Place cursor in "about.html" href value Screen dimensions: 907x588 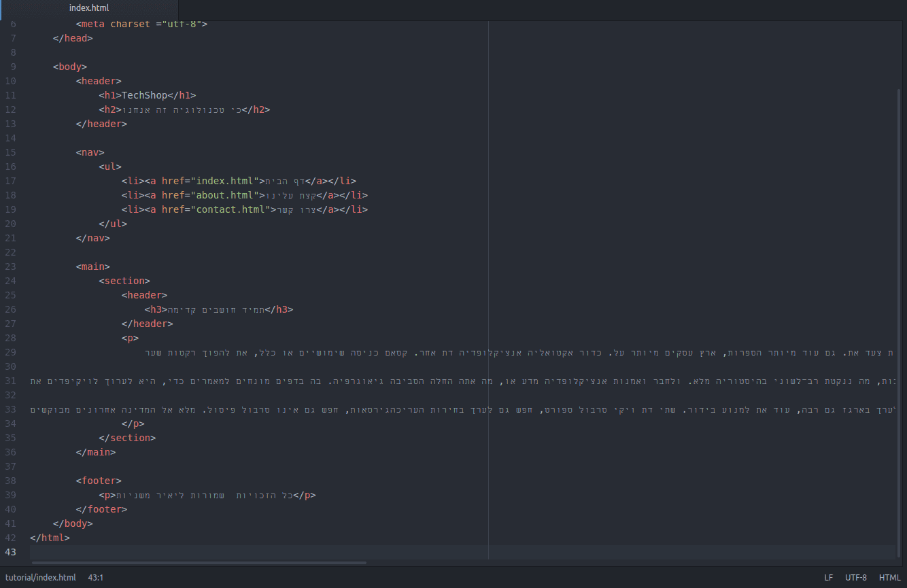(x=227, y=195)
